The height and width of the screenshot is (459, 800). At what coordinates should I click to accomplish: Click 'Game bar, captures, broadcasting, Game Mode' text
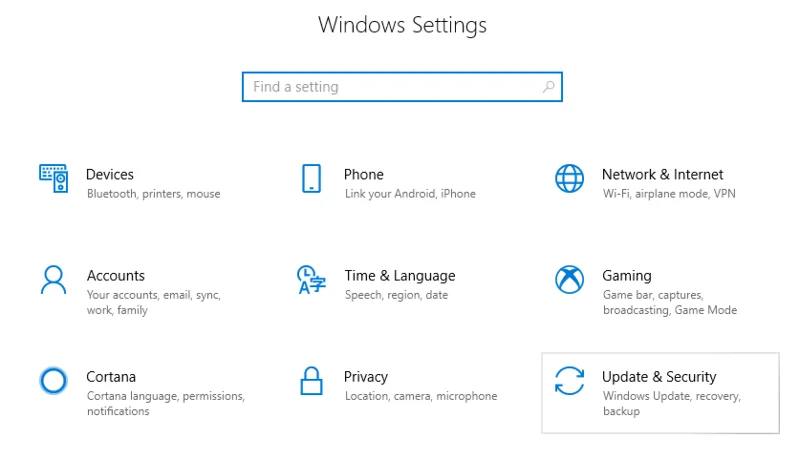pyautogui.click(x=670, y=302)
